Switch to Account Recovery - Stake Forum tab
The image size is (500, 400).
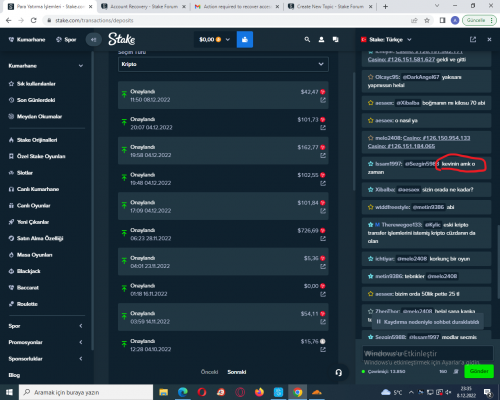(144, 6)
